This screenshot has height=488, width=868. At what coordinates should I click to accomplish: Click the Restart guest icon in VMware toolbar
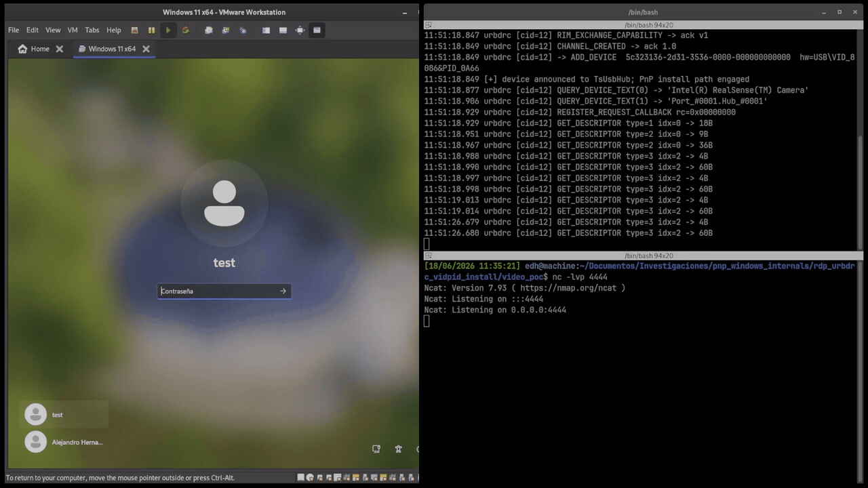tap(185, 30)
